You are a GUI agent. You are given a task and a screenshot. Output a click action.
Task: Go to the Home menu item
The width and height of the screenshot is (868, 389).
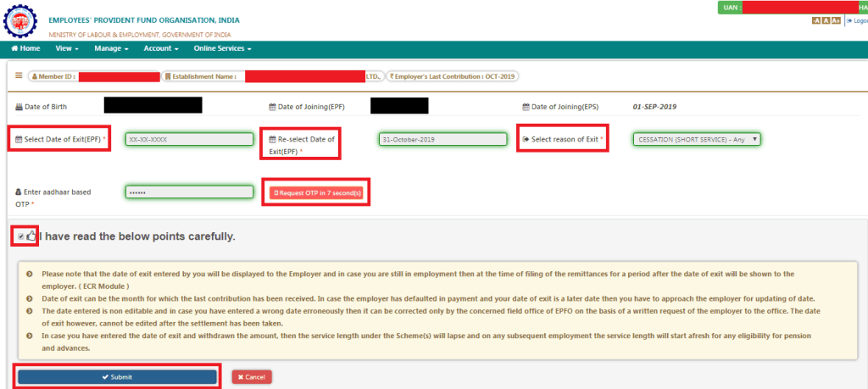[x=26, y=48]
